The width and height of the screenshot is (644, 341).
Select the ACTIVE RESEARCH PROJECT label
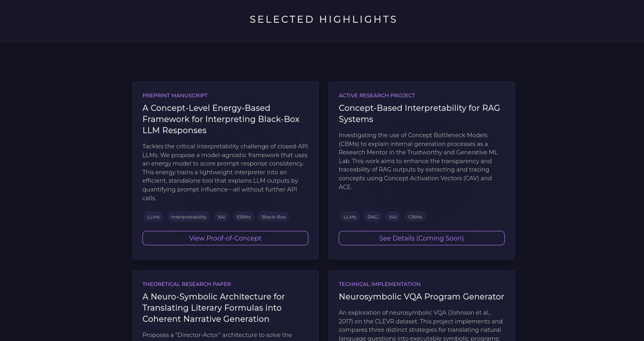377,95
